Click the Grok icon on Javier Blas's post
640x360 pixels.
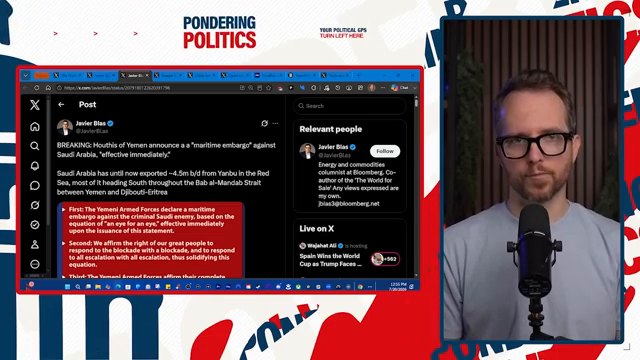[x=264, y=123]
